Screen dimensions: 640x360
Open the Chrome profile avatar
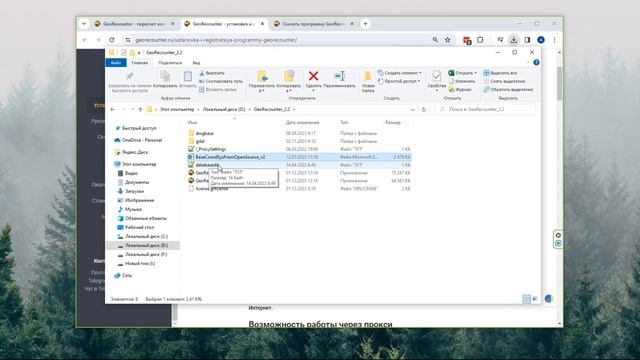point(541,40)
